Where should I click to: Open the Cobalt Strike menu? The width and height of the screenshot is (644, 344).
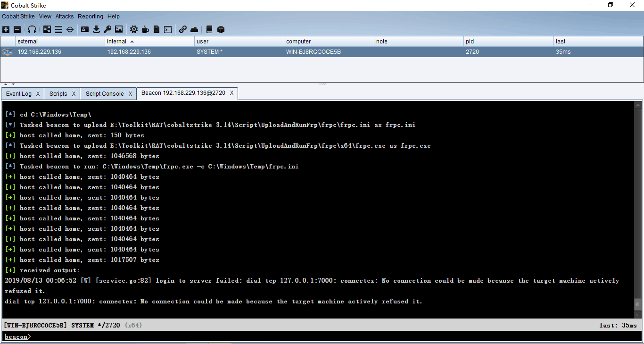[18, 17]
